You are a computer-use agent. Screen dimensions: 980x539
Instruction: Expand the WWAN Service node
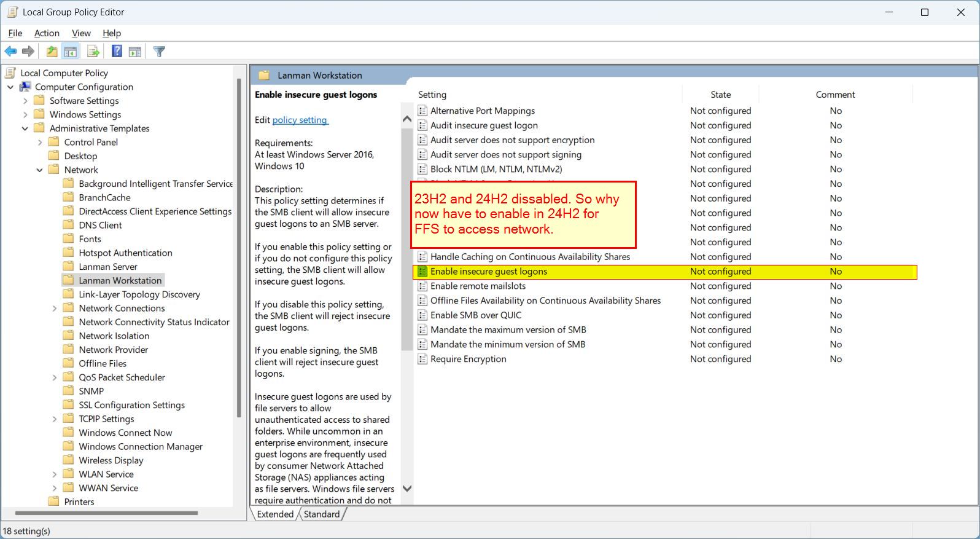coord(55,488)
